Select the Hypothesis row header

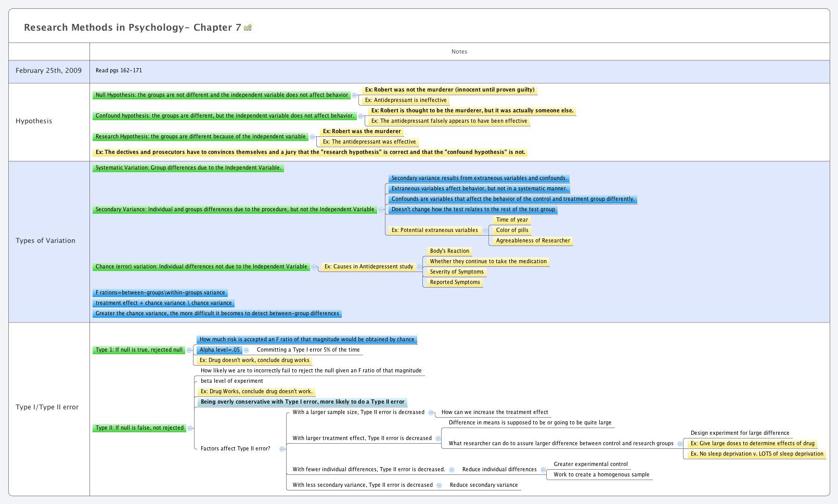click(34, 121)
